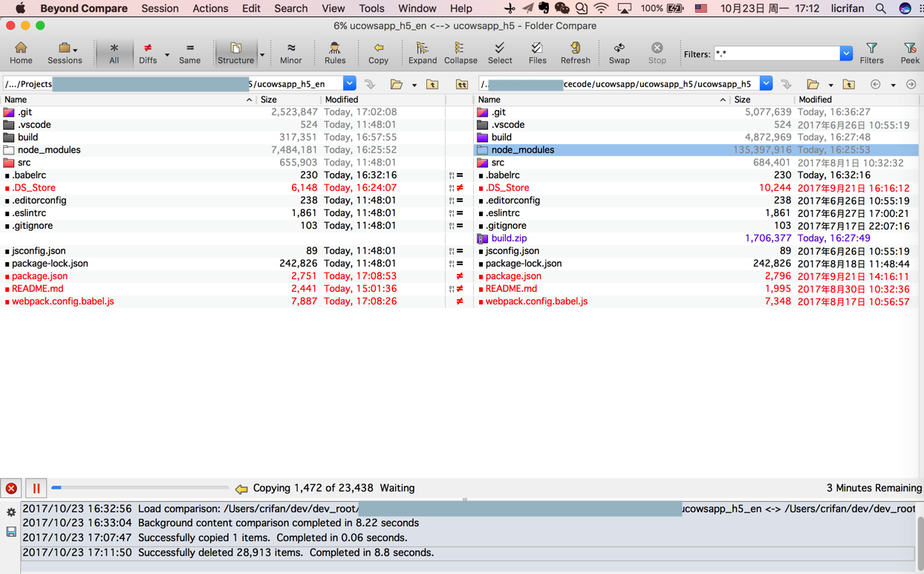This screenshot has height=574, width=924.
Task: Select the right node_modules folder
Action: [x=697, y=150]
